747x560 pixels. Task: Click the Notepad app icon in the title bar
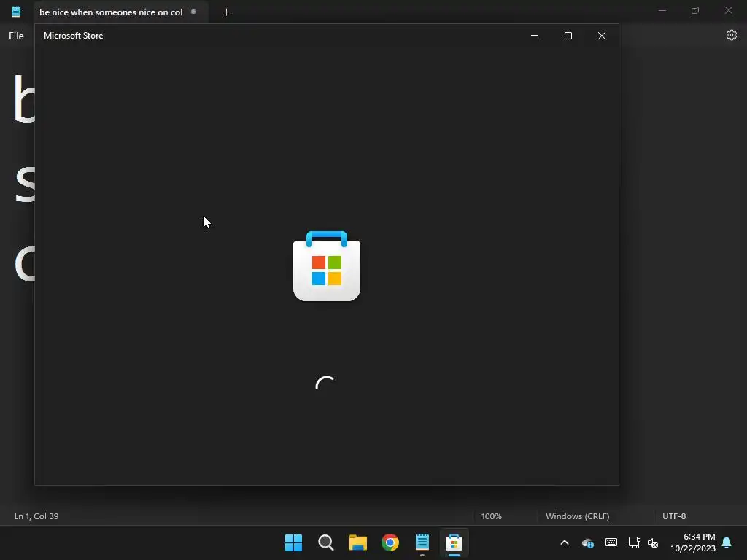pos(16,12)
